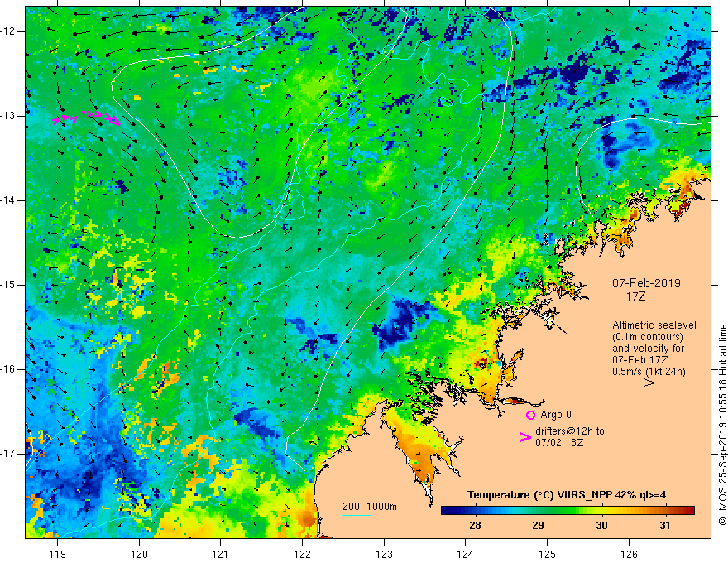
Task: Click the IMOS copyright timestamp text
Action: pos(722,425)
